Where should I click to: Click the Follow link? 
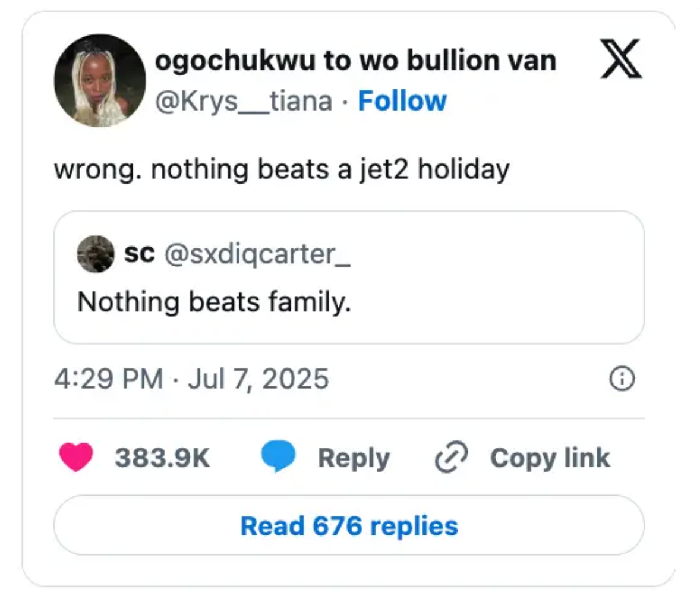coord(403,101)
